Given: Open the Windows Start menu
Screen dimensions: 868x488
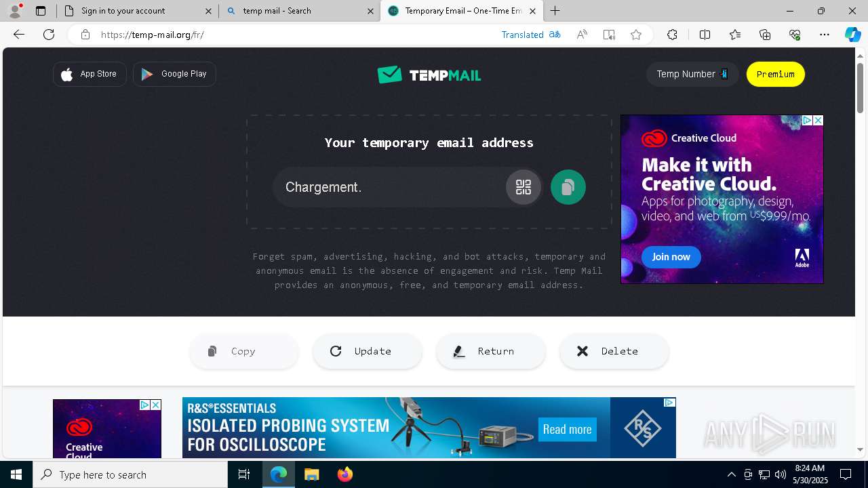Looking at the screenshot, I should tap(16, 474).
